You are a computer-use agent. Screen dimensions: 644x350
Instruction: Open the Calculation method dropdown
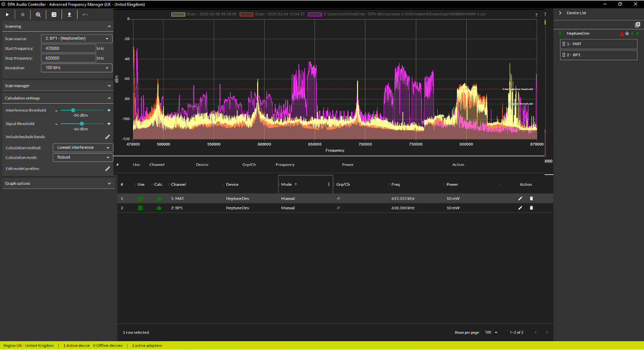coord(83,147)
